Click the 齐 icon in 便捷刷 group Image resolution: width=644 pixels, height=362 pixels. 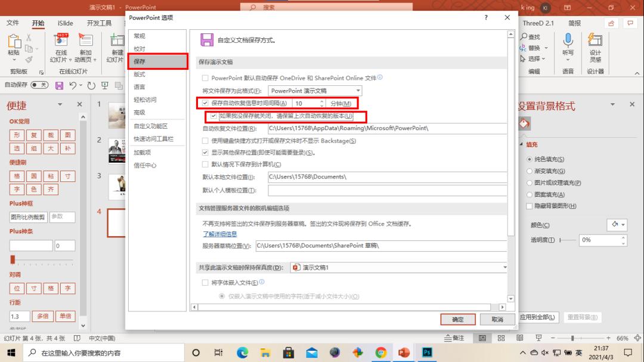(x=51, y=189)
